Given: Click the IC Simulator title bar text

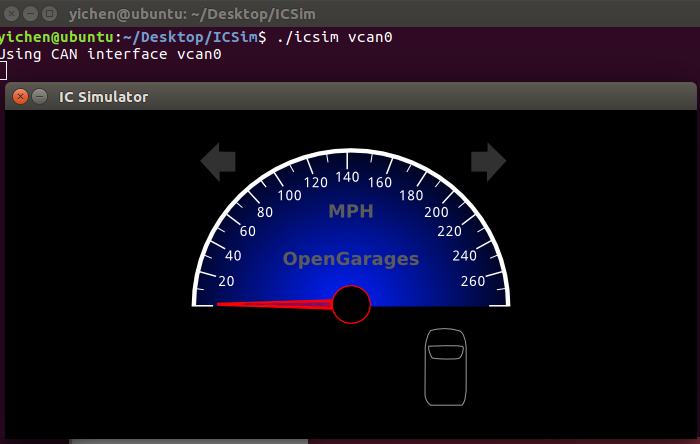Looking at the screenshot, I should coord(103,97).
